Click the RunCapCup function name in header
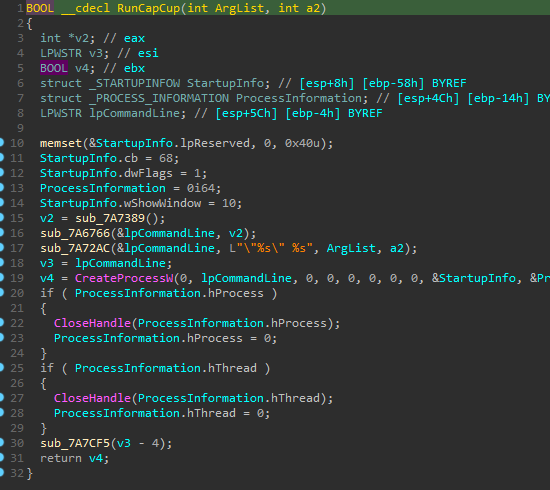 [x=148, y=8]
